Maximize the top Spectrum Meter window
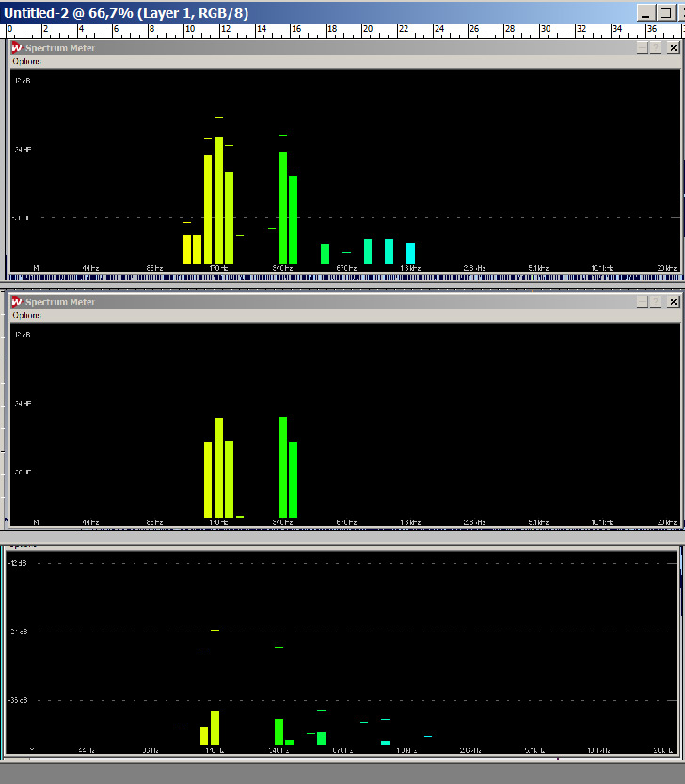Image resolution: width=685 pixels, height=784 pixels. [x=656, y=48]
